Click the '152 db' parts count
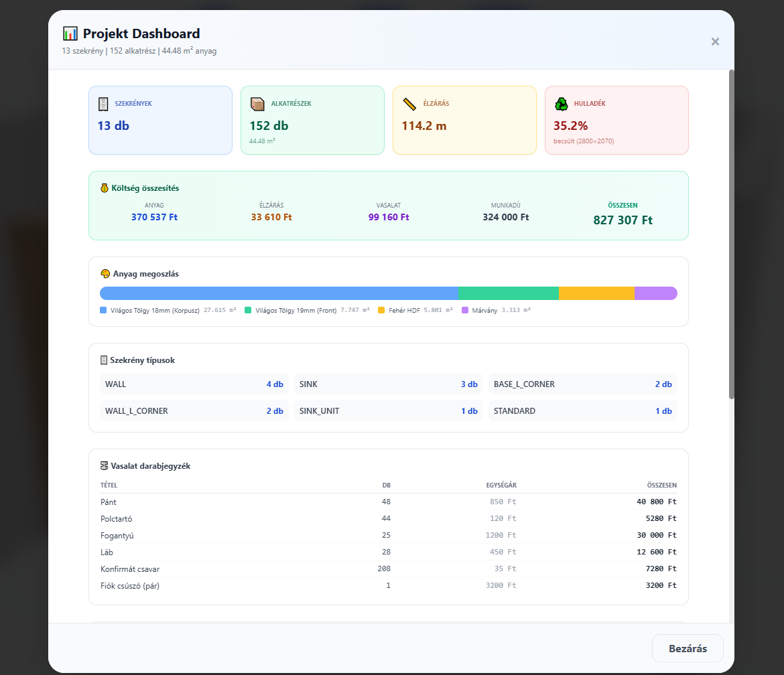784x675 pixels. (x=269, y=126)
